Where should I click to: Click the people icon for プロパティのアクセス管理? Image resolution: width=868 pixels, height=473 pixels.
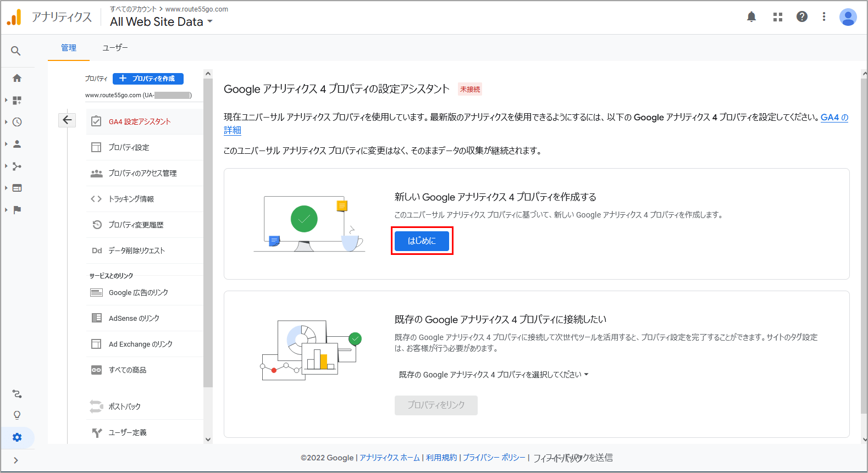(x=96, y=173)
